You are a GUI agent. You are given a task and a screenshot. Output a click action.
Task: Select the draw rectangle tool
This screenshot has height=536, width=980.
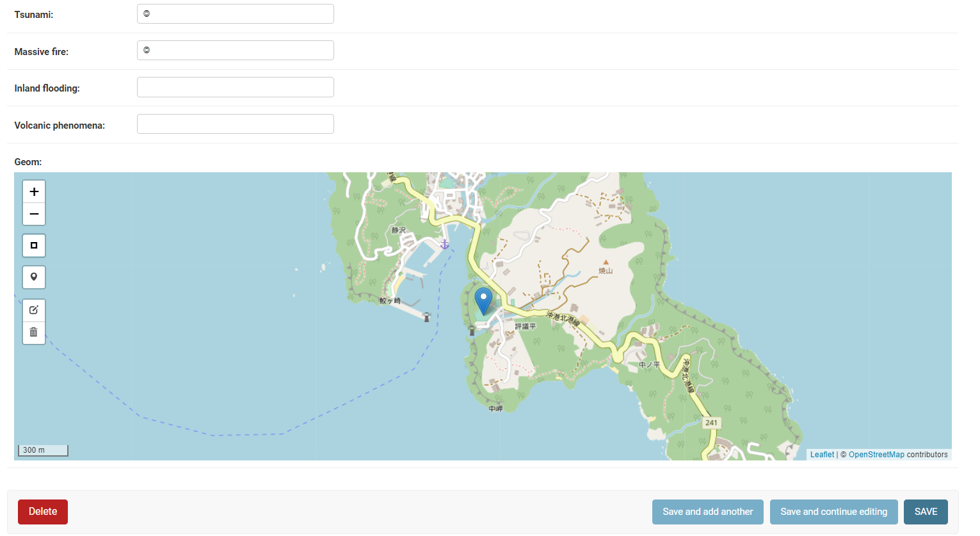pos(34,245)
